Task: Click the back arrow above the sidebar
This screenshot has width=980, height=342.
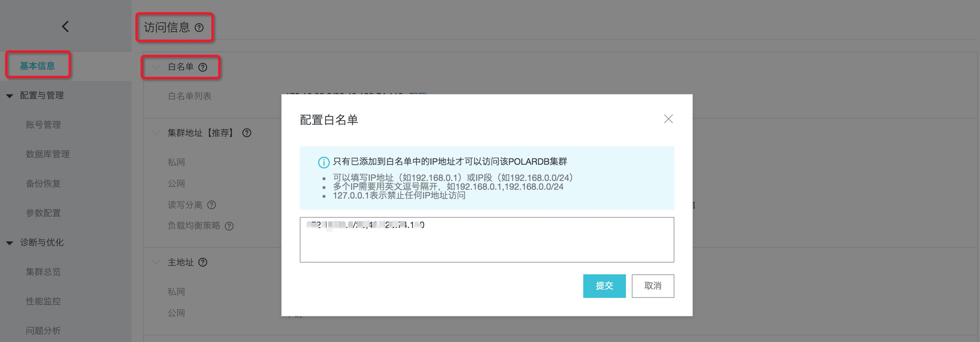Action: tap(65, 26)
